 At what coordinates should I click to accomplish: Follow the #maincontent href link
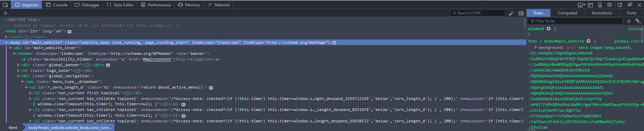click(x=157, y=59)
